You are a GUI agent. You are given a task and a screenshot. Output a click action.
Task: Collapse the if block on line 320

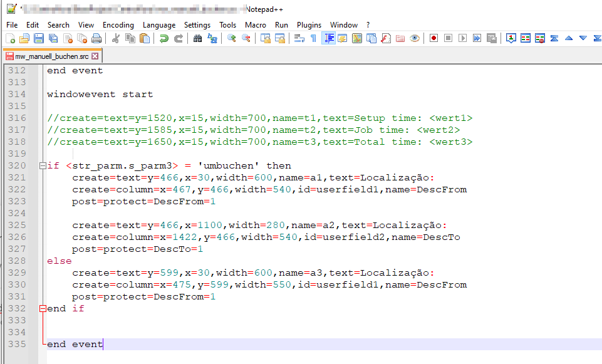tap(43, 166)
